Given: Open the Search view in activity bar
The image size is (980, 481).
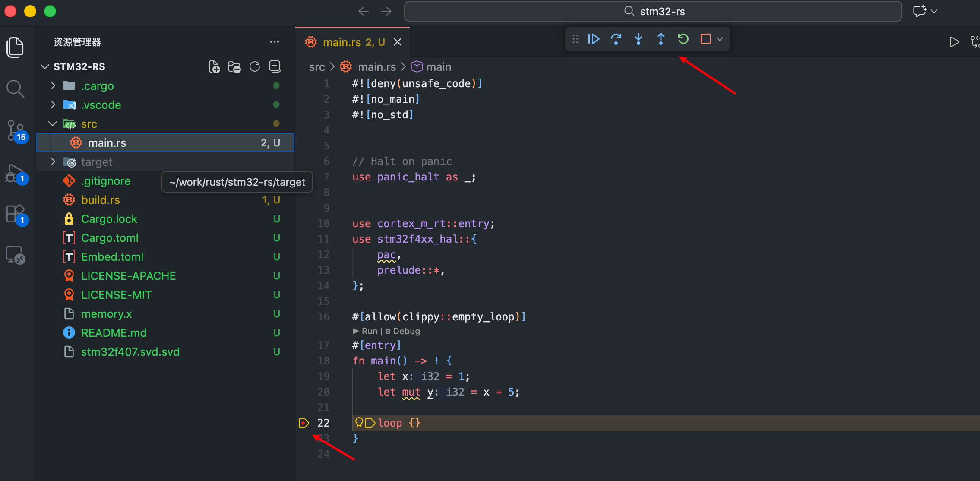Looking at the screenshot, I should 16,89.
